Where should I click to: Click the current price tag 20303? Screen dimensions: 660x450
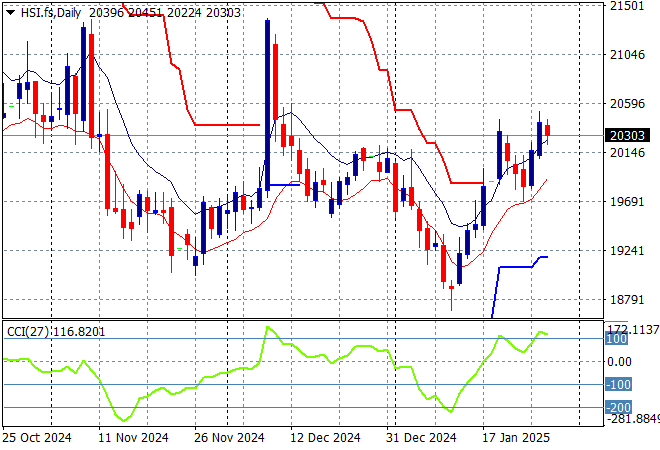coord(627,136)
